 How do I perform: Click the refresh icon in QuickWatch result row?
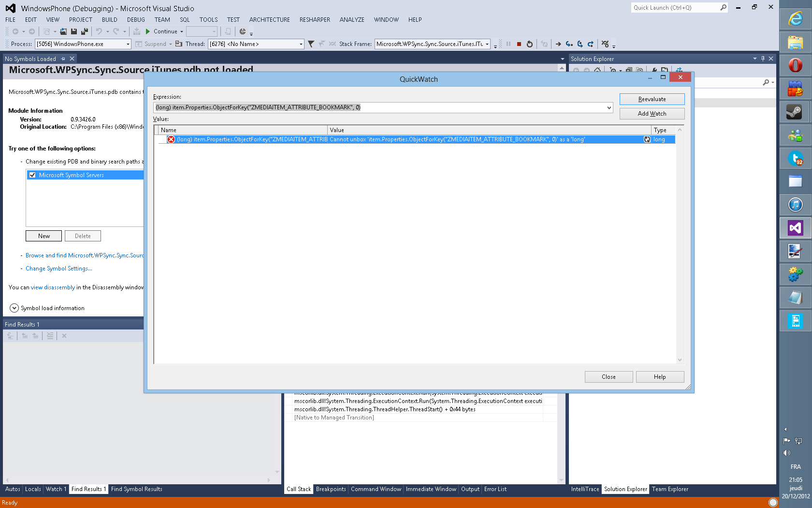pos(647,139)
